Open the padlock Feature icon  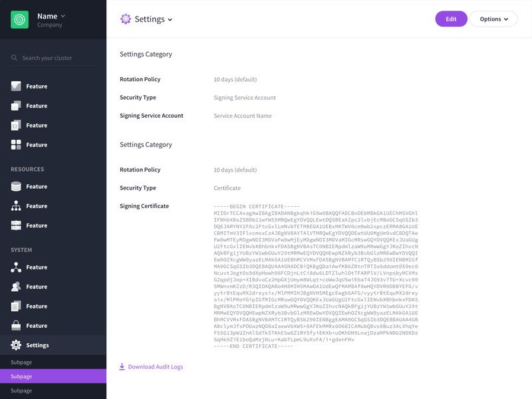point(16,326)
